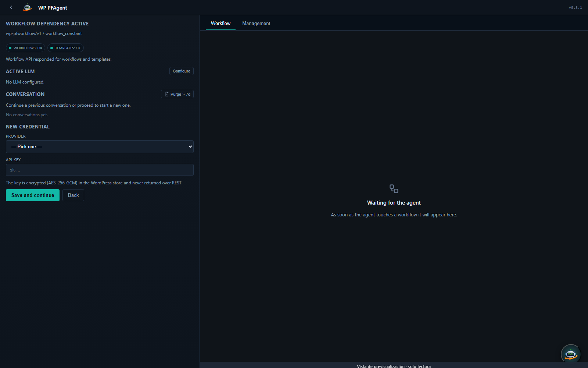This screenshot has height=368, width=588.
Task: Click the AES-256-GCM encryption note
Action: coord(94,183)
